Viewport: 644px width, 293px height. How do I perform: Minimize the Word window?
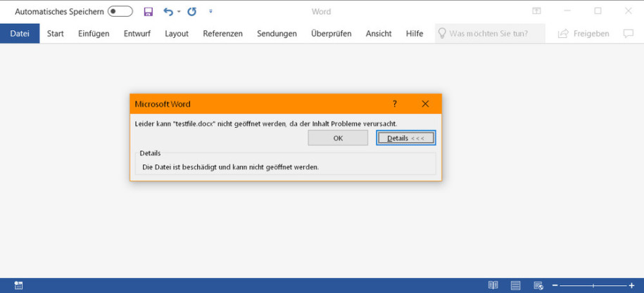567,11
